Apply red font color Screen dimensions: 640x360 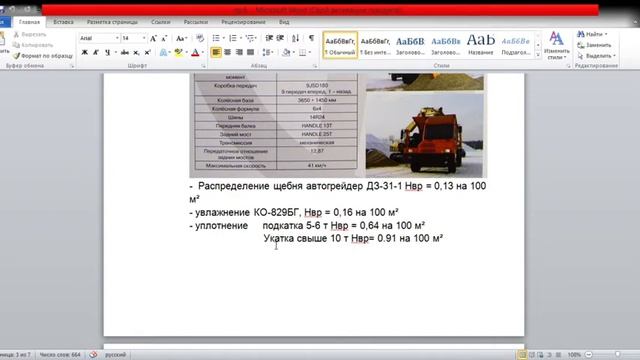pyautogui.click(x=195, y=52)
